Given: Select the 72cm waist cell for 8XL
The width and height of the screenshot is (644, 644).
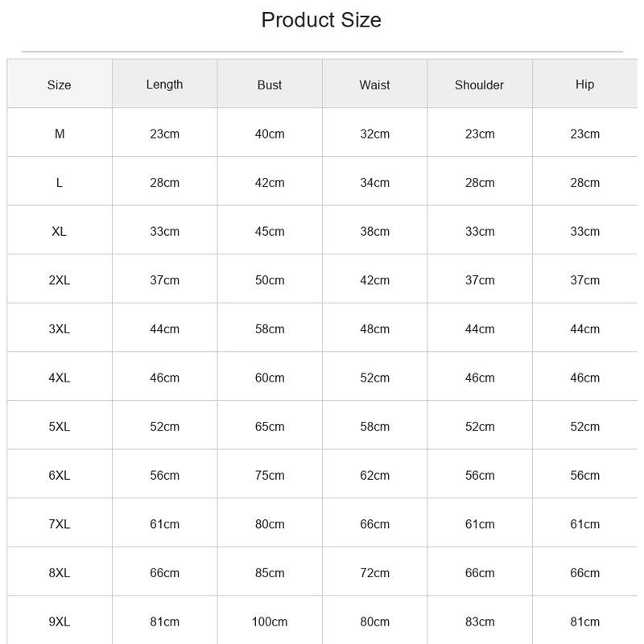Looking at the screenshot, I should pos(374,573).
